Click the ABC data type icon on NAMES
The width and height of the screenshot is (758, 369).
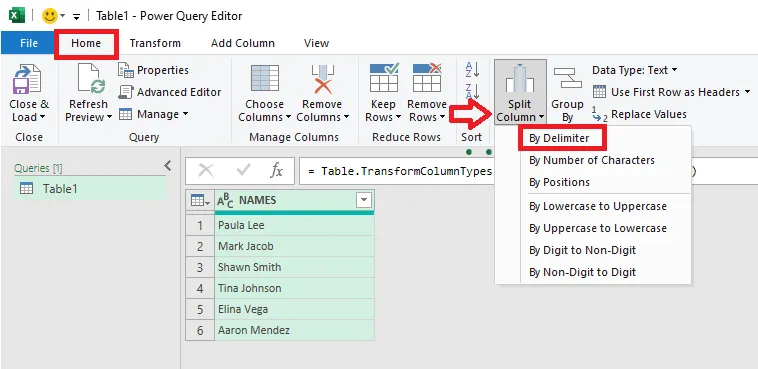pos(225,201)
